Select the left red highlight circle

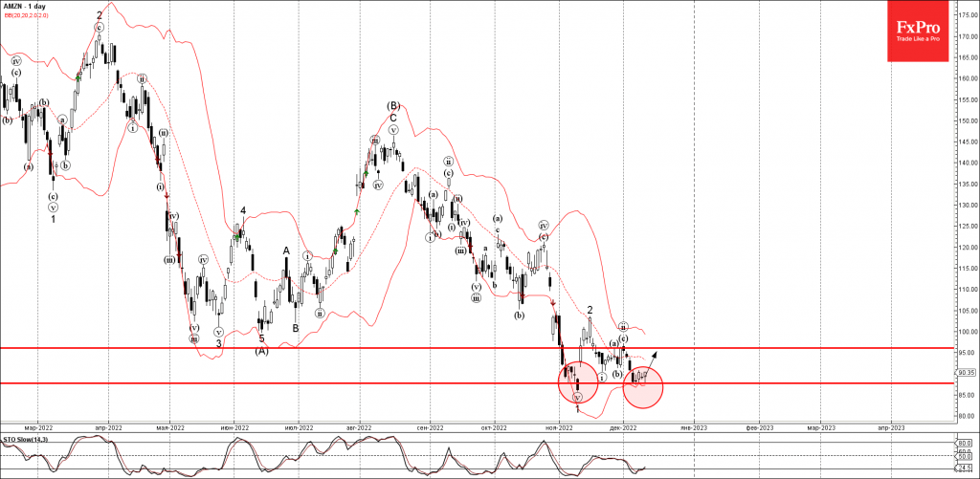(x=576, y=383)
